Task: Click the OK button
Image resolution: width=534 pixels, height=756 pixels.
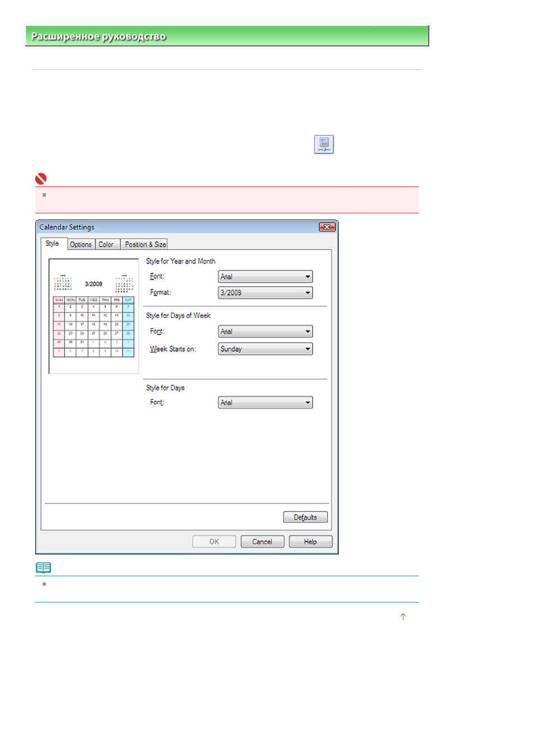Action: [x=214, y=542]
